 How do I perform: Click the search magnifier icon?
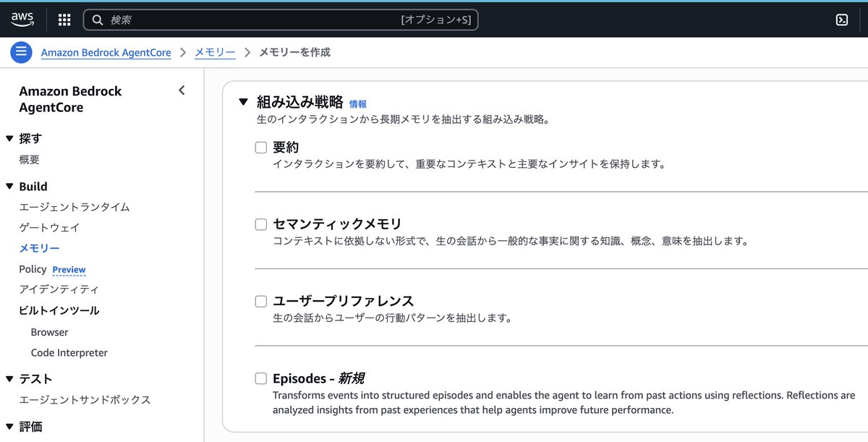[98, 19]
